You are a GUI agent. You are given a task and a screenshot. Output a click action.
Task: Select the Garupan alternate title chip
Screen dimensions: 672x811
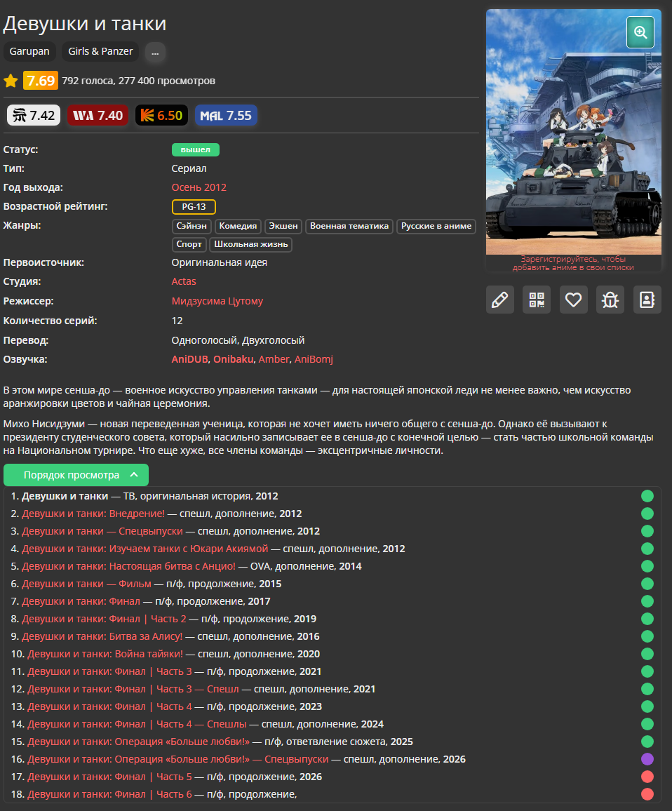pyautogui.click(x=29, y=52)
